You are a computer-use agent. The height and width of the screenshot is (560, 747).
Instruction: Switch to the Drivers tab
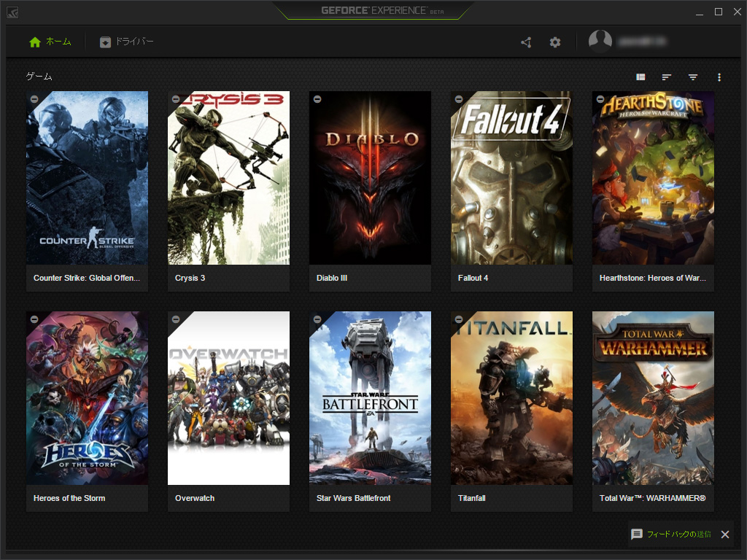coord(126,42)
